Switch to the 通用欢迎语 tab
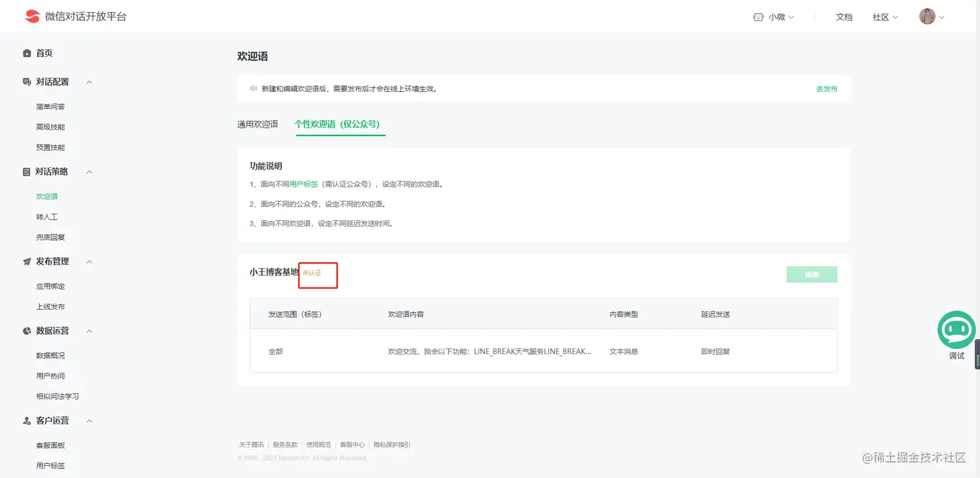 pyautogui.click(x=257, y=124)
